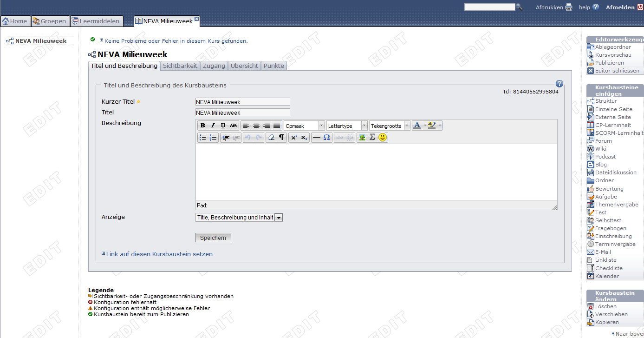The height and width of the screenshot is (338, 644).
Task: Open the Groepen tab
Action: [x=51, y=21]
